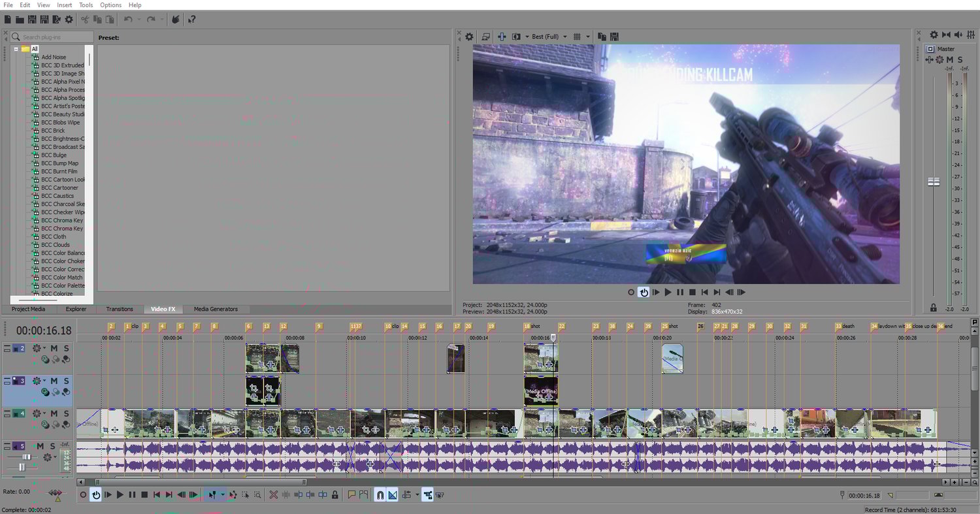Open Master Bus audio properties gear
The image size is (980, 514).
tap(934, 35)
